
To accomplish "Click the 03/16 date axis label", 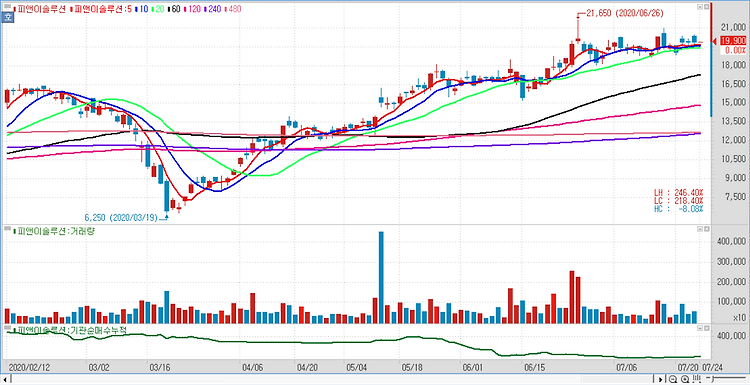I will click(159, 368).
